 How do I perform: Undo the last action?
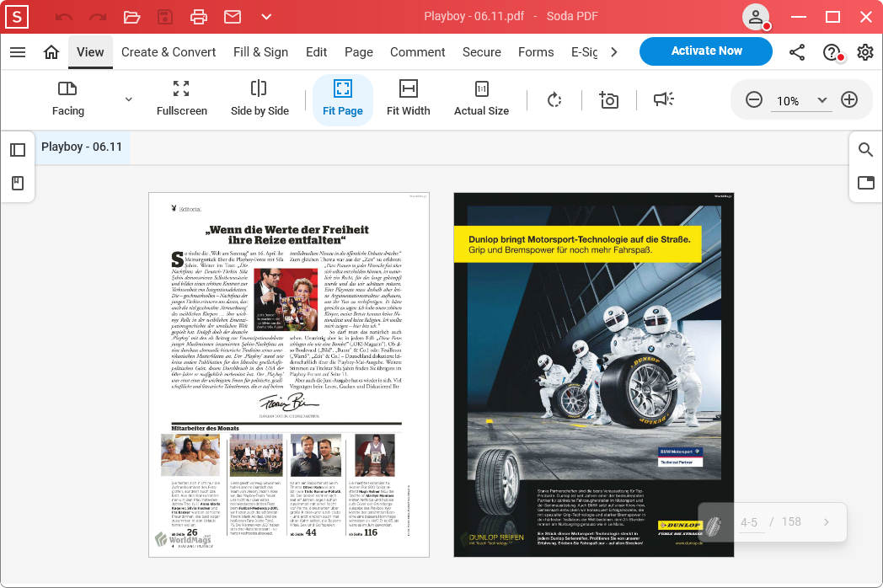pos(64,17)
